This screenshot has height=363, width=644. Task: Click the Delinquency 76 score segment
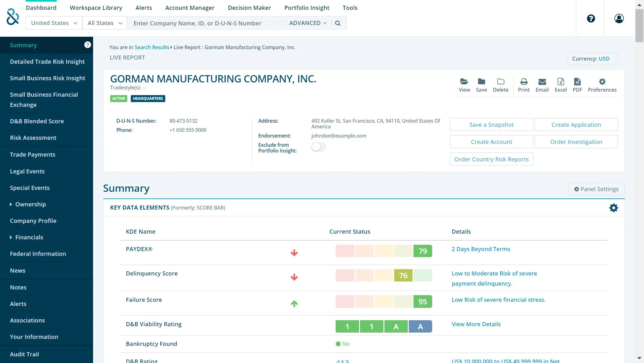click(403, 275)
